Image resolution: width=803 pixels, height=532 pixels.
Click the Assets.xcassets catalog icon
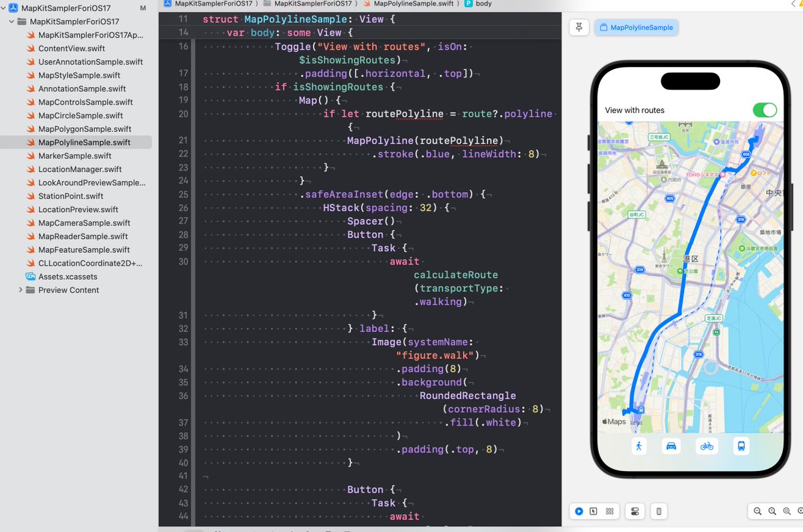[30, 276]
